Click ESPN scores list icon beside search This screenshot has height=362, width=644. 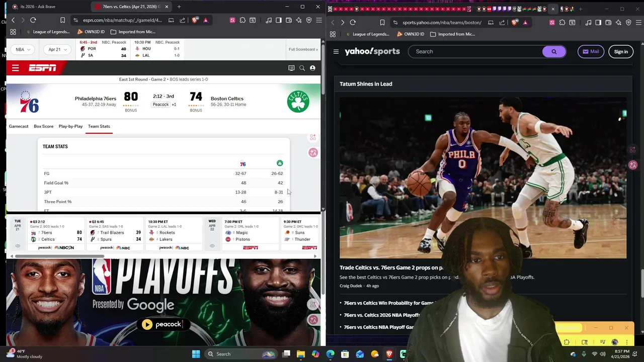click(x=291, y=68)
